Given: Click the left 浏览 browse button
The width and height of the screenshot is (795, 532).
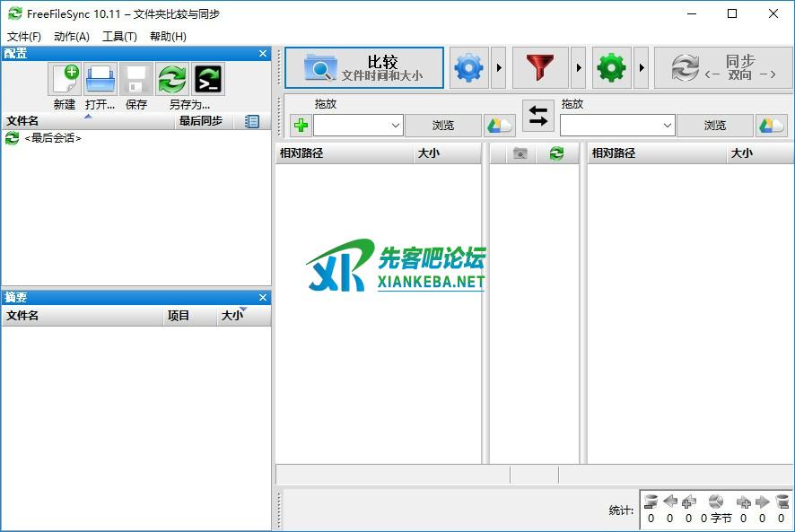Looking at the screenshot, I should pos(443,126).
